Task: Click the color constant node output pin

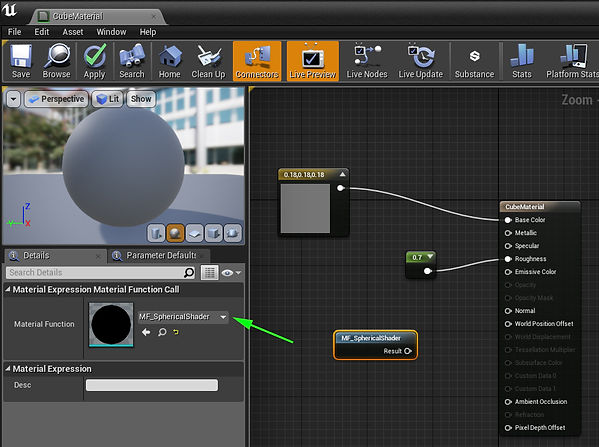Action: tap(340, 188)
